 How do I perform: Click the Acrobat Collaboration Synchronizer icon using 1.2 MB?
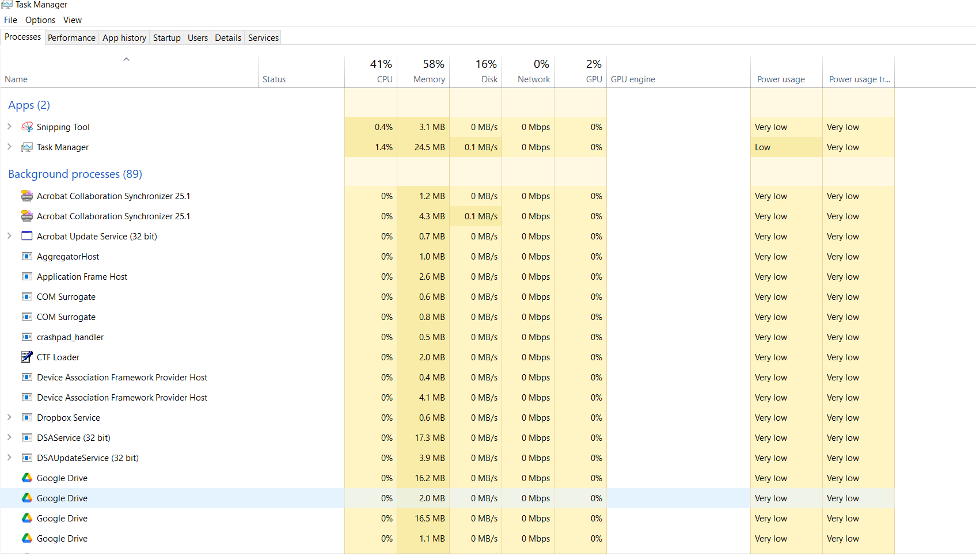tap(27, 196)
